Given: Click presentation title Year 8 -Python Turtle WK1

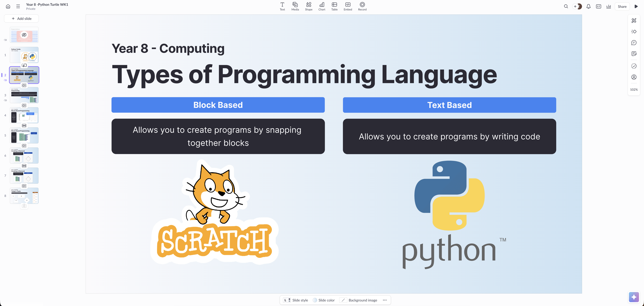Looking at the screenshot, I should coord(47,5).
